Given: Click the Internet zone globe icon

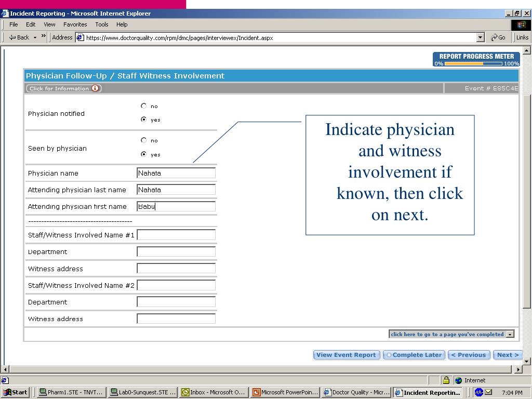Looking at the screenshot, I should point(459,380).
